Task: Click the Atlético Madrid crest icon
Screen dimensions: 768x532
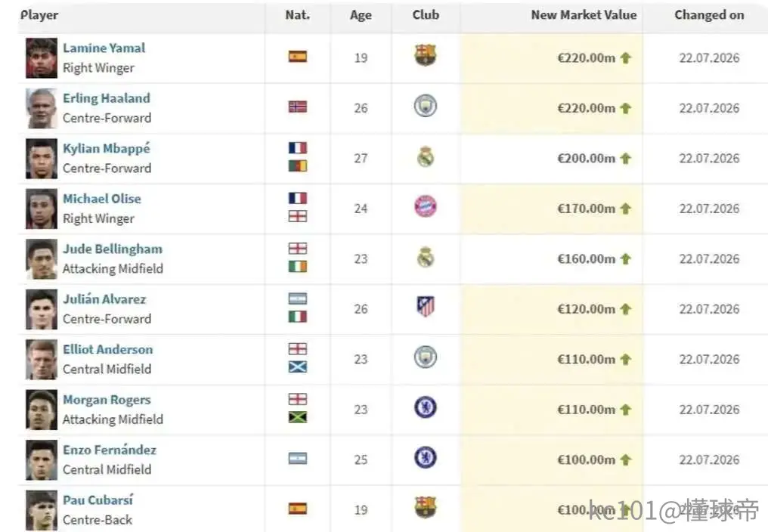Action: coord(425,307)
